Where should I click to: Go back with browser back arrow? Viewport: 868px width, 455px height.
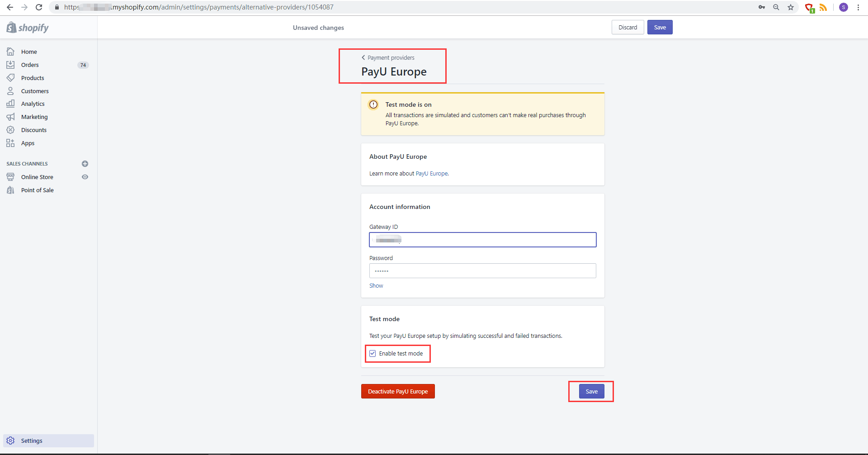coord(10,7)
